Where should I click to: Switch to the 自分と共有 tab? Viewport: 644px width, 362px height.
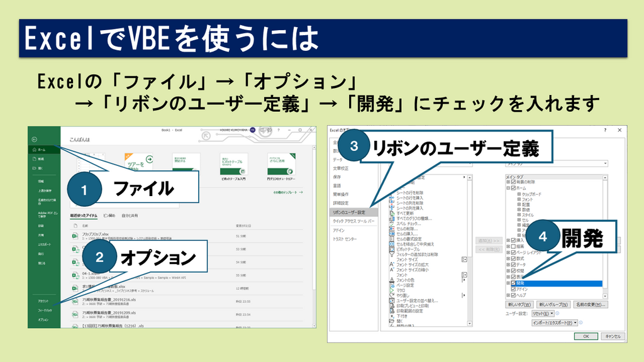[130, 216]
